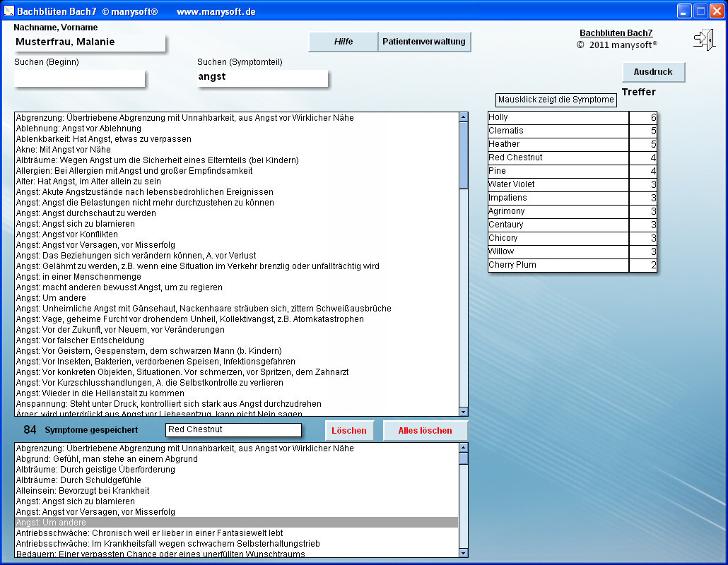
Task: Select 'Angst: Angst durchschaut zu werden'
Action: [237, 213]
